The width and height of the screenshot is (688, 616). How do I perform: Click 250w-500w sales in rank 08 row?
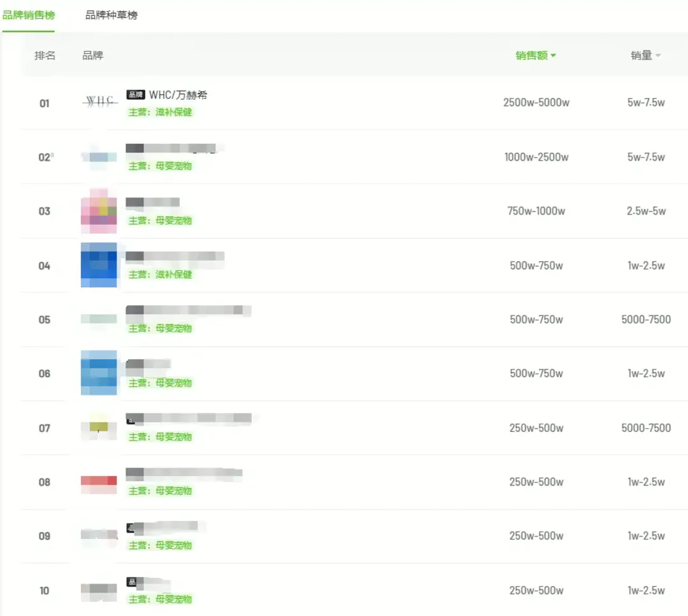(x=536, y=482)
